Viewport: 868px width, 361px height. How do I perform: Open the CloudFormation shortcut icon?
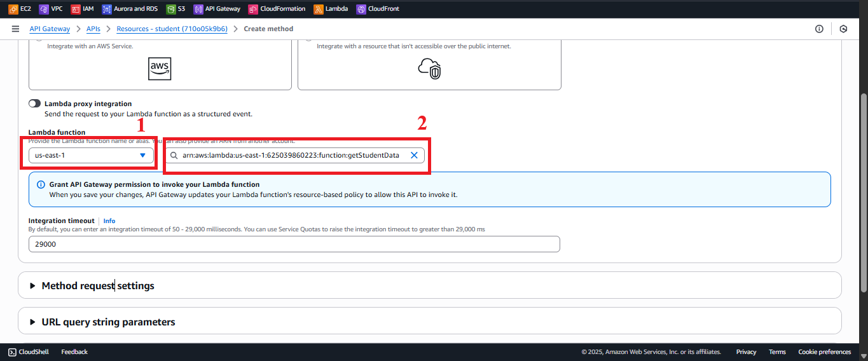(x=253, y=9)
